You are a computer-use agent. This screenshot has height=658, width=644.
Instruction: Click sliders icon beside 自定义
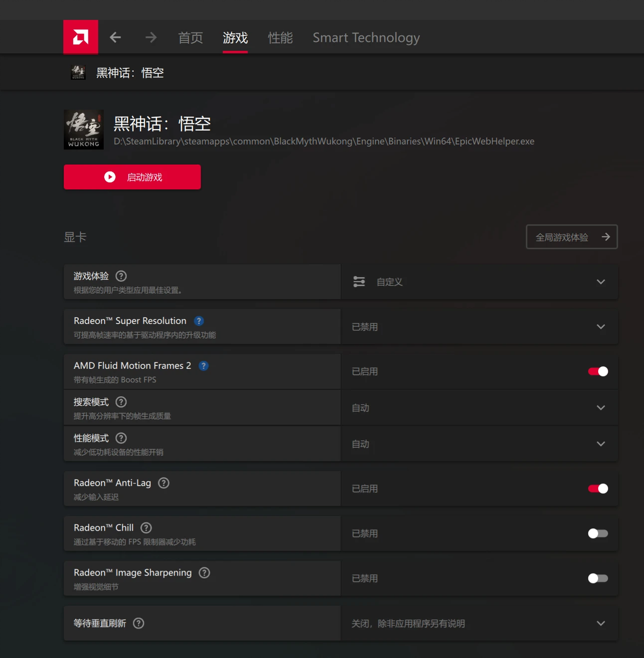coord(359,282)
